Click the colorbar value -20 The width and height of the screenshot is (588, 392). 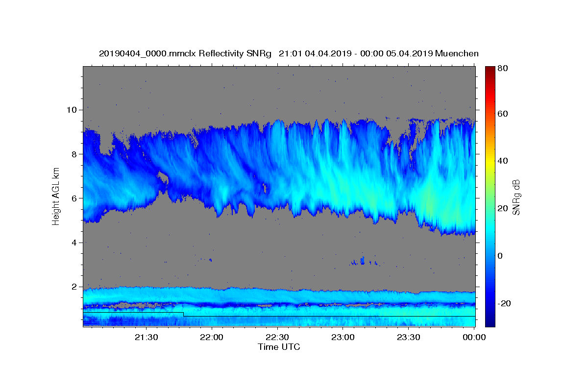click(x=504, y=303)
